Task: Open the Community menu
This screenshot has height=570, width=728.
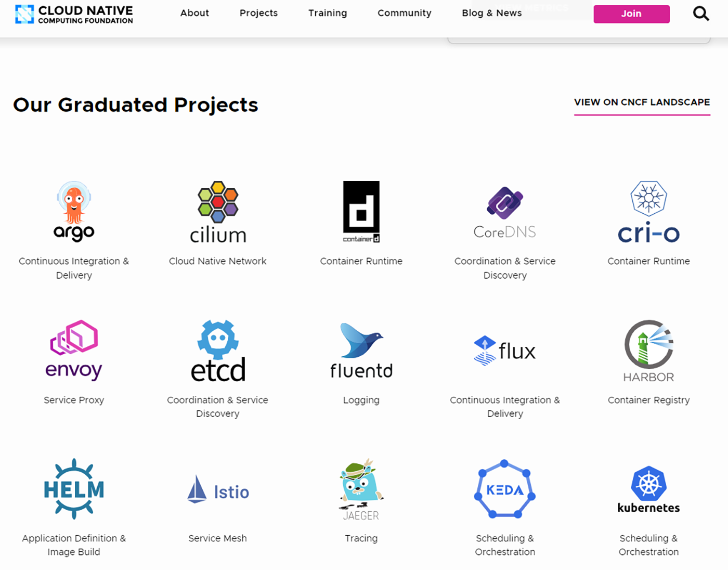Action: [x=405, y=13]
